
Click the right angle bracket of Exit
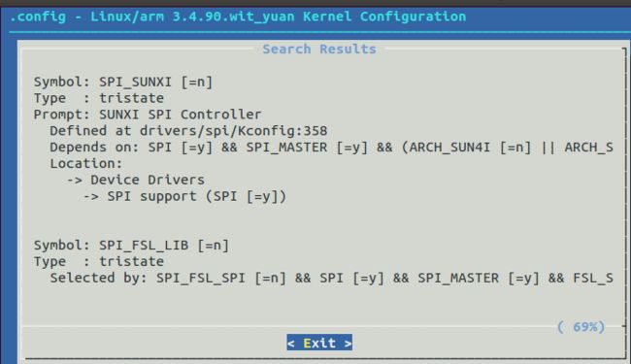[349, 343]
